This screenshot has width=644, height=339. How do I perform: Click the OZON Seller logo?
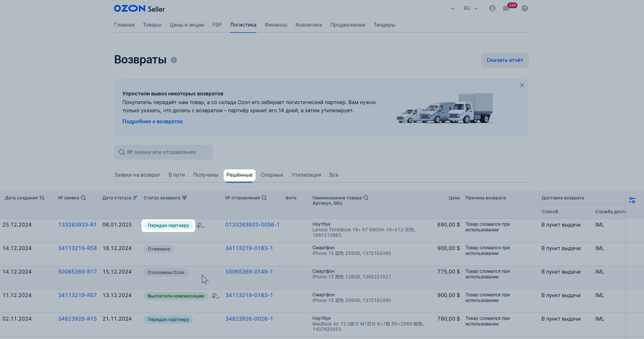139,8
